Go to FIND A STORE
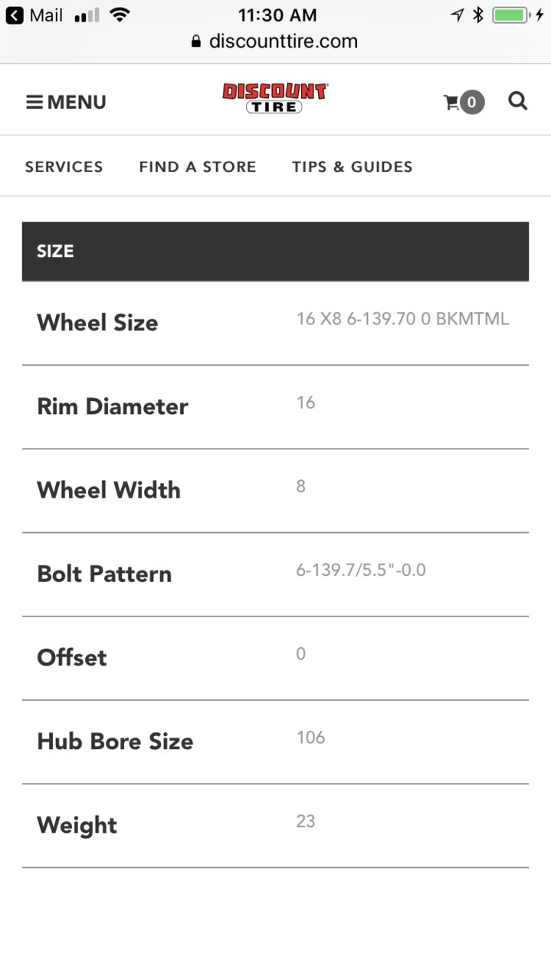The image size is (551, 980). (198, 166)
